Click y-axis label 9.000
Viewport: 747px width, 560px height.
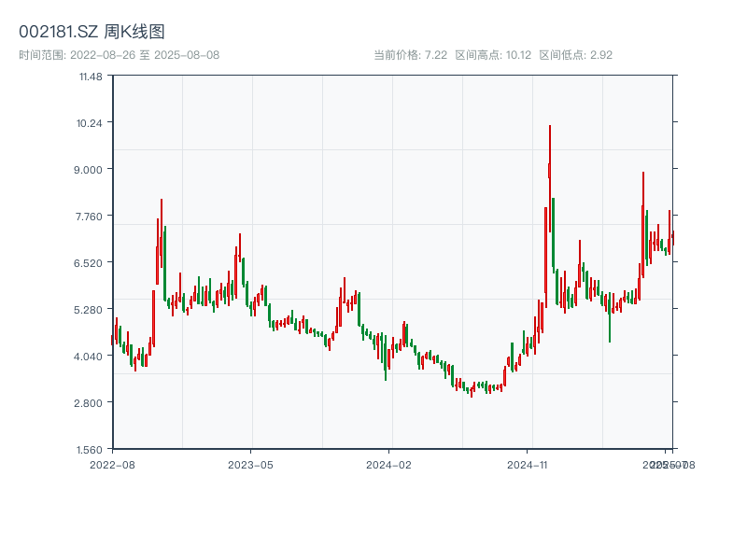88,170
